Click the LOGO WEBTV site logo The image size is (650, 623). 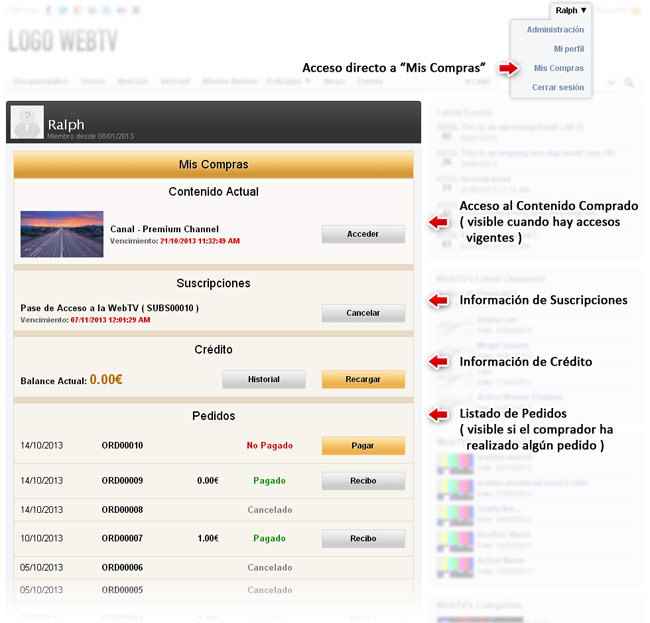pos(63,41)
